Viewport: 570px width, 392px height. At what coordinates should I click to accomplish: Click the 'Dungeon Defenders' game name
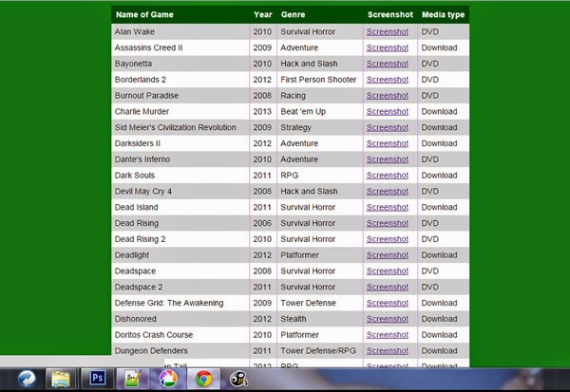pos(151,351)
